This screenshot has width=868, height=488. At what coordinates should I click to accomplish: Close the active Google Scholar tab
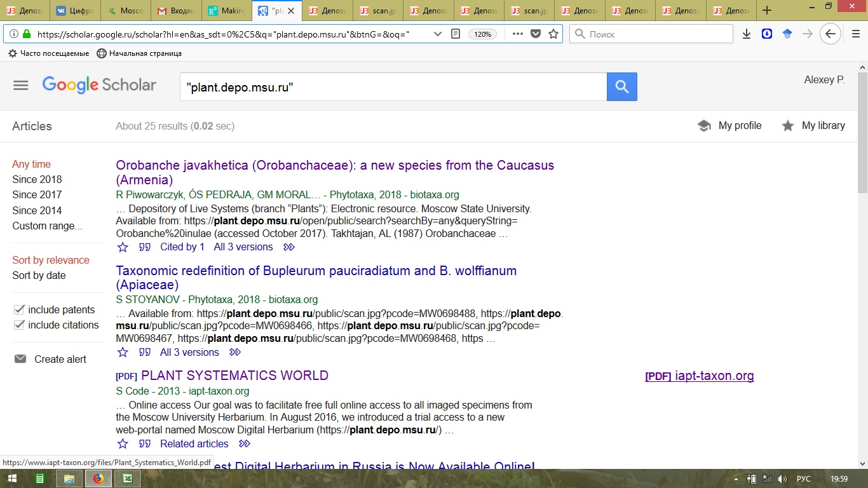[x=291, y=11]
